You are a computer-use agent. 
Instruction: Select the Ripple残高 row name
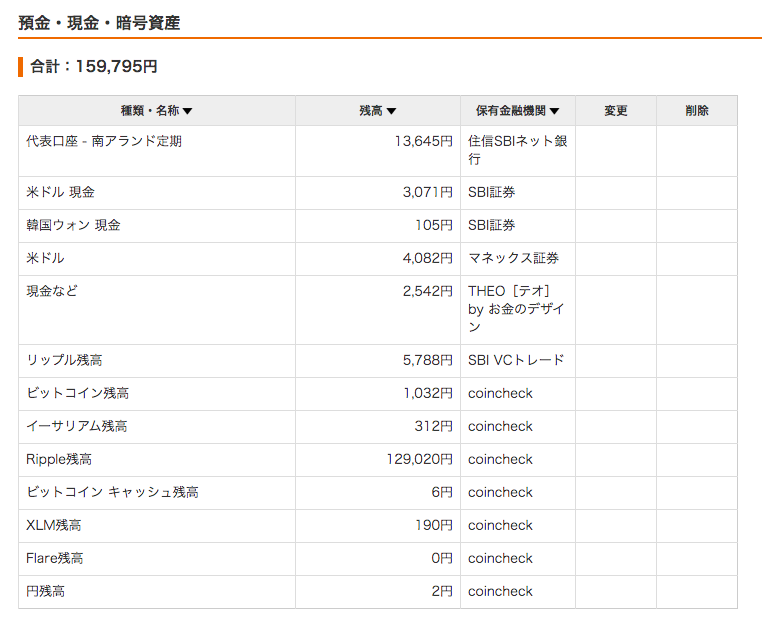tap(59, 460)
